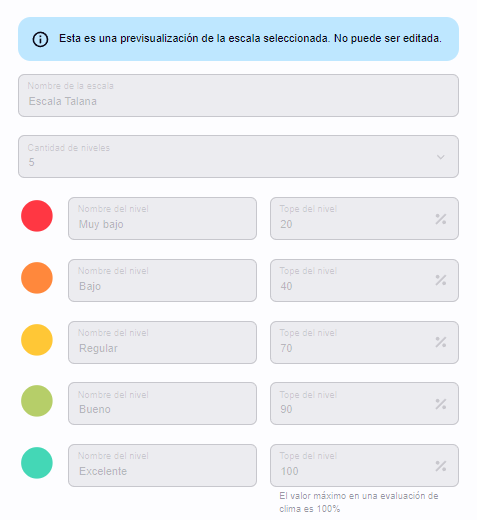Click the percent icon in the 70 field
The image size is (477, 520).
pos(441,342)
